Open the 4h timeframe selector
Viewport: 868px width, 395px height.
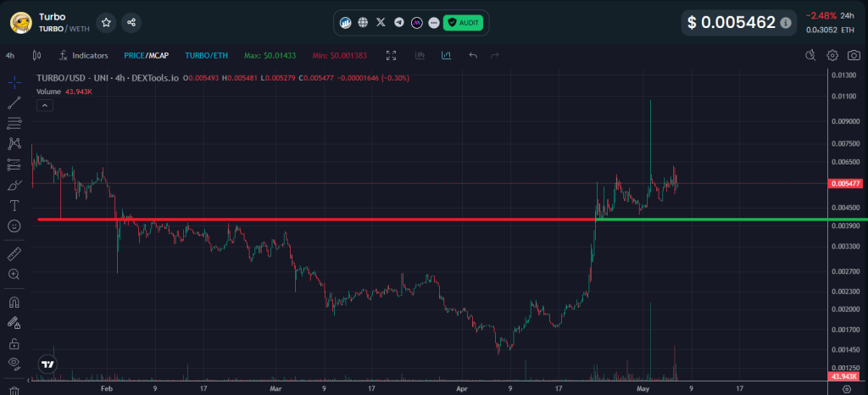click(x=10, y=55)
